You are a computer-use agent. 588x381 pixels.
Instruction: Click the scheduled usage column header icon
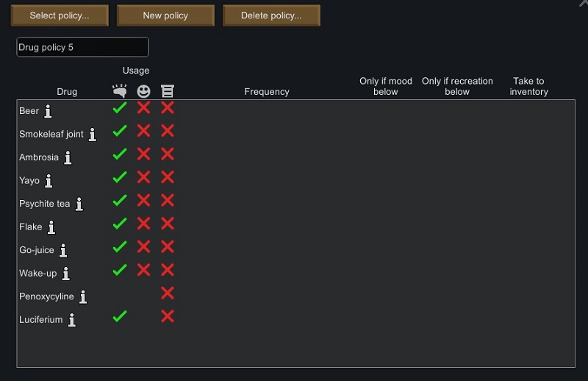(x=168, y=91)
